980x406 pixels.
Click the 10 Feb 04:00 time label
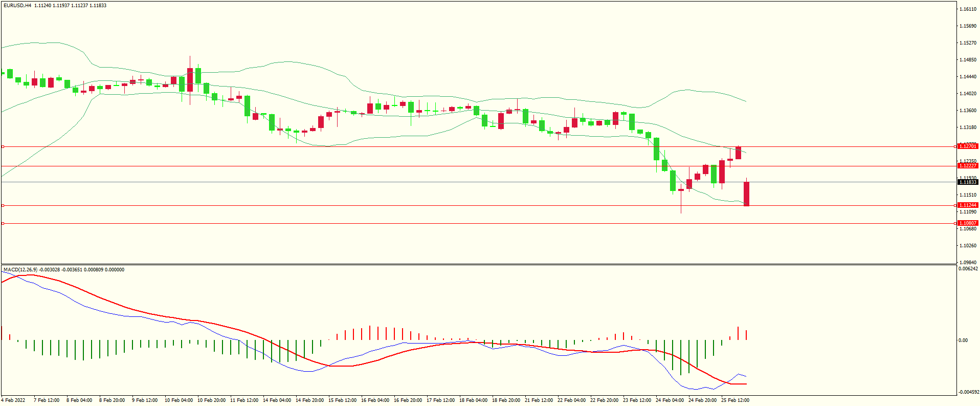(x=179, y=400)
